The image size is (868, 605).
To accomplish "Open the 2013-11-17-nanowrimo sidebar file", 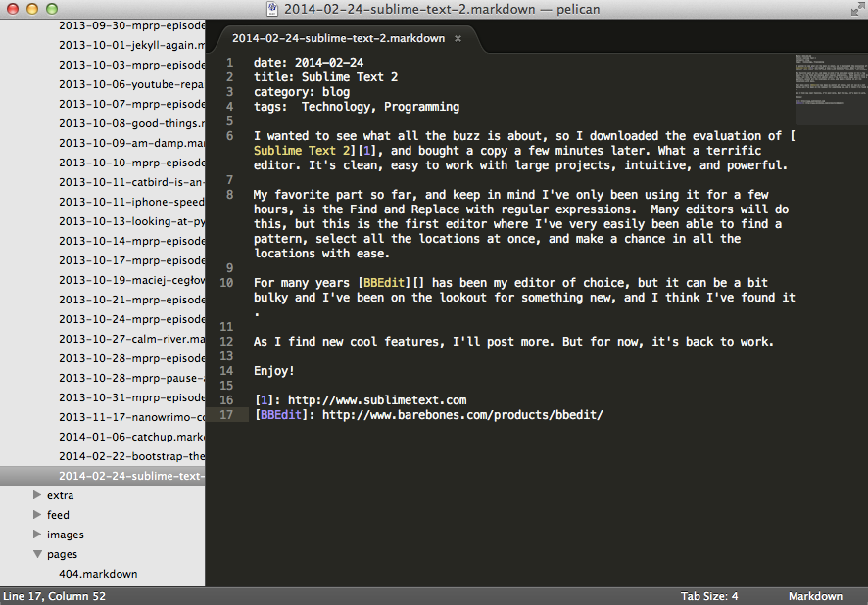I will pyautogui.click(x=131, y=417).
